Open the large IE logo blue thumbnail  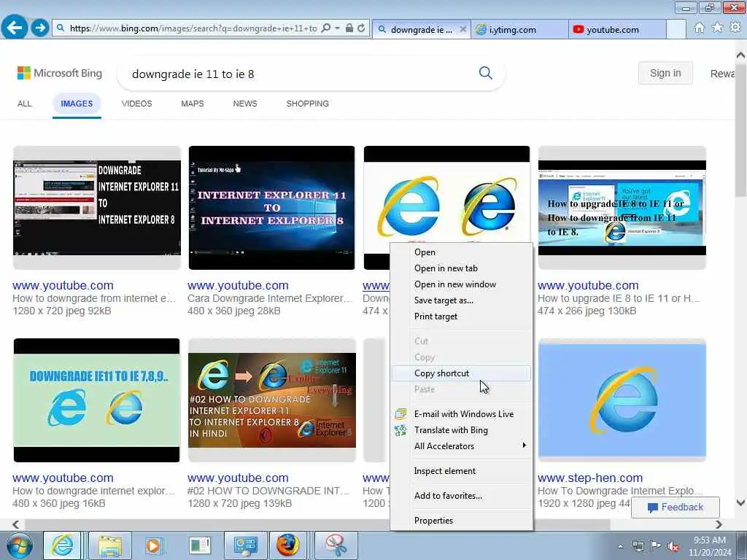pyautogui.click(x=622, y=400)
